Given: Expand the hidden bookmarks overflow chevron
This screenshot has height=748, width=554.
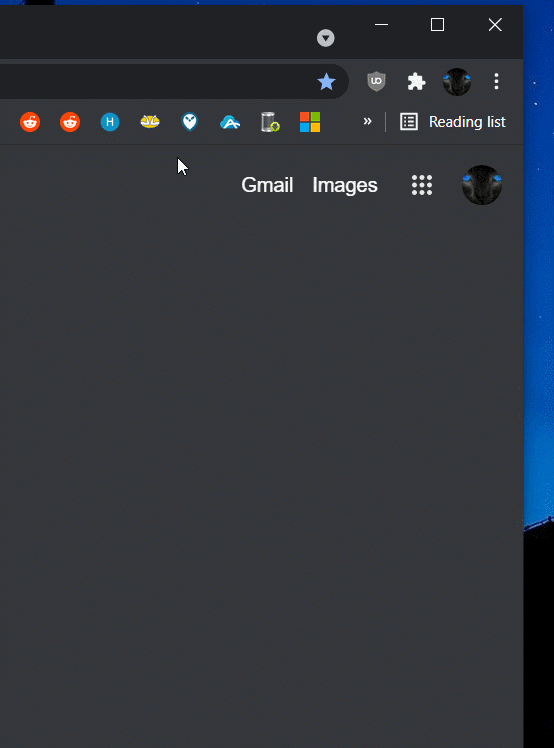Looking at the screenshot, I should pyautogui.click(x=367, y=121).
